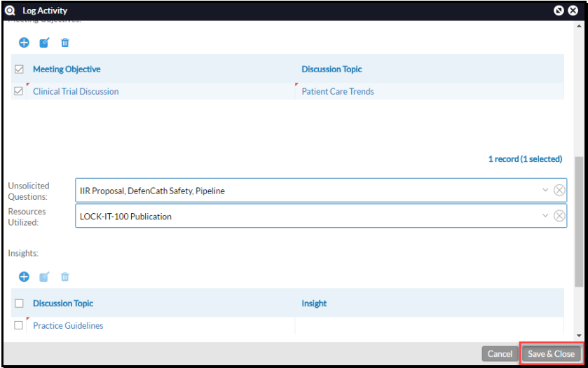Click the scrollbar down arrow
This screenshot has height=368, width=588.
pos(579,336)
